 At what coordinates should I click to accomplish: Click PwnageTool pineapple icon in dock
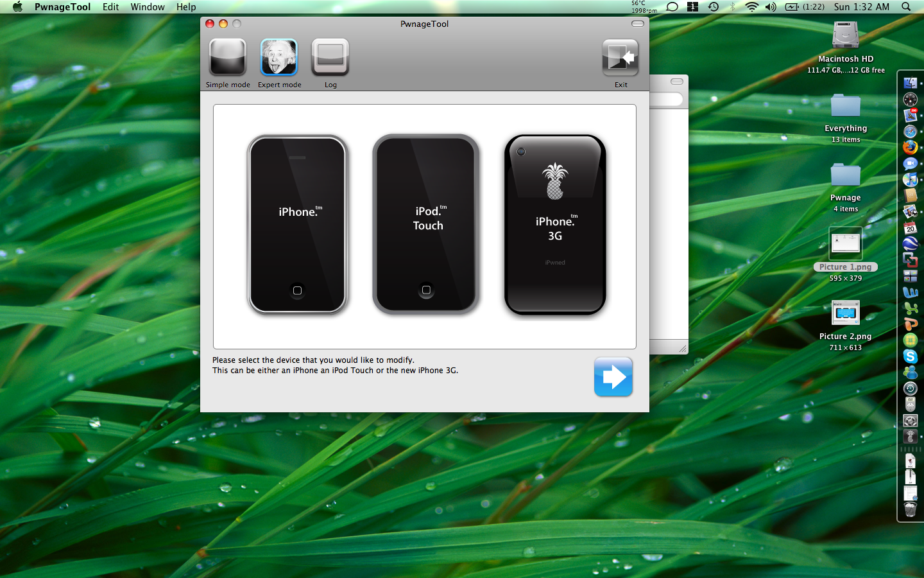click(x=911, y=436)
